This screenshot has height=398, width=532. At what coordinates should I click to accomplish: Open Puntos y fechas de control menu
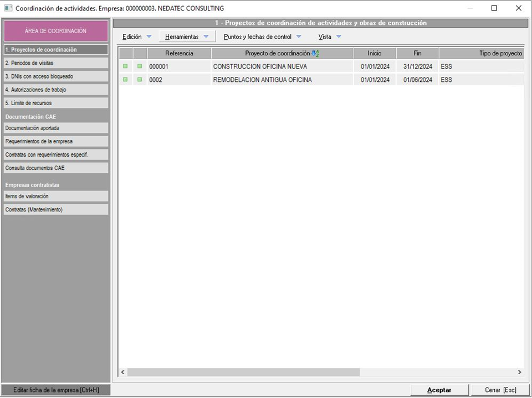click(x=262, y=37)
